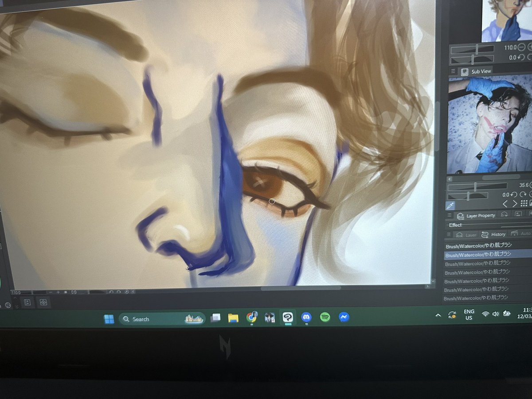Fit canvas to screen square icon
The image size is (532, 399).
click(x=66, y=292)
